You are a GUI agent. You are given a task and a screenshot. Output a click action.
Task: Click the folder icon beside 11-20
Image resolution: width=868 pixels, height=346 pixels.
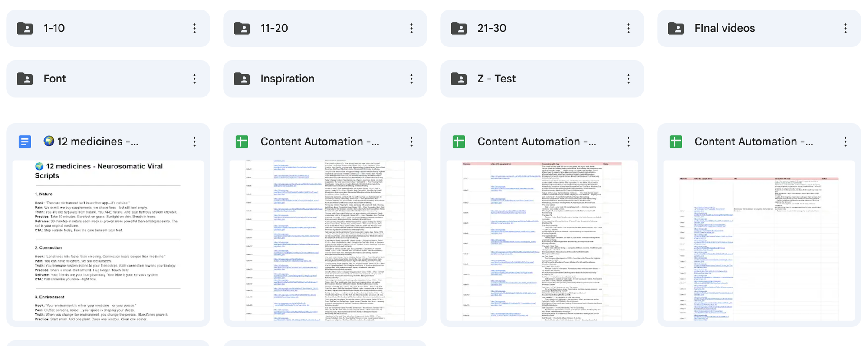pyautogui.click(x=242, y=29)
